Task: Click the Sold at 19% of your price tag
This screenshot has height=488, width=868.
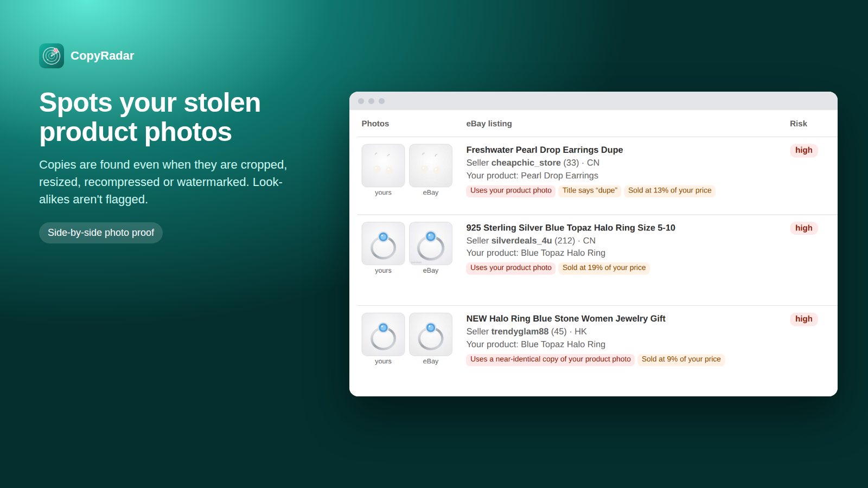Action: [604, 268]
